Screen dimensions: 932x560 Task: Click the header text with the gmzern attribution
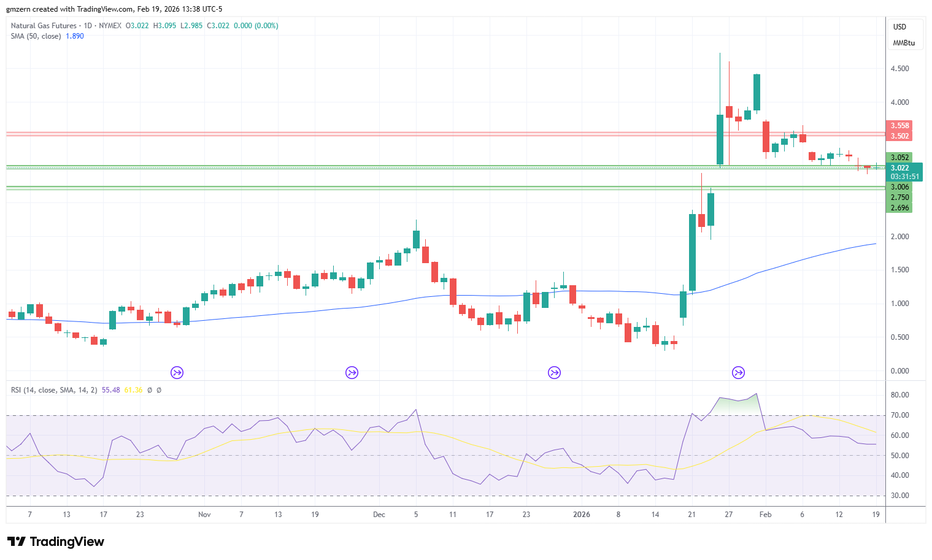click(x=115, y=9)
